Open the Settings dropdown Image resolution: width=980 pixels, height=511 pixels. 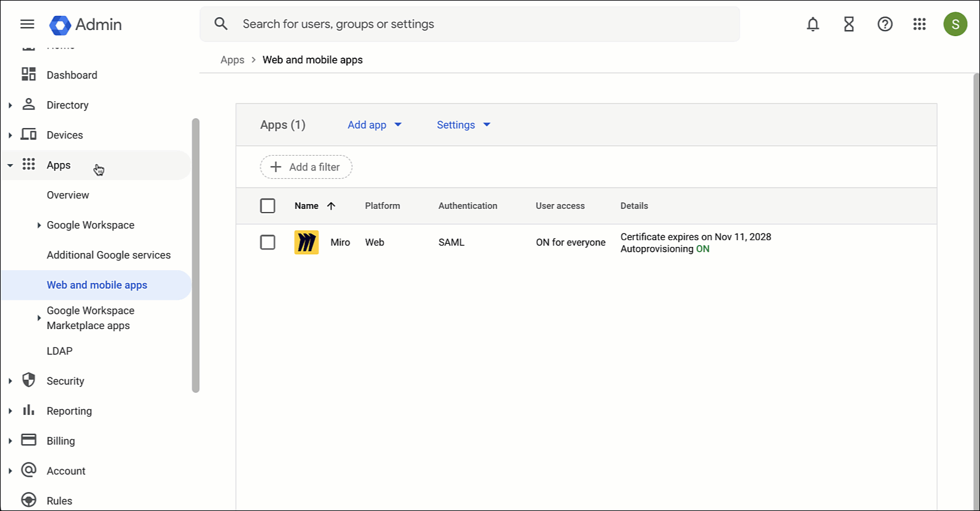(x=464, y=125)
